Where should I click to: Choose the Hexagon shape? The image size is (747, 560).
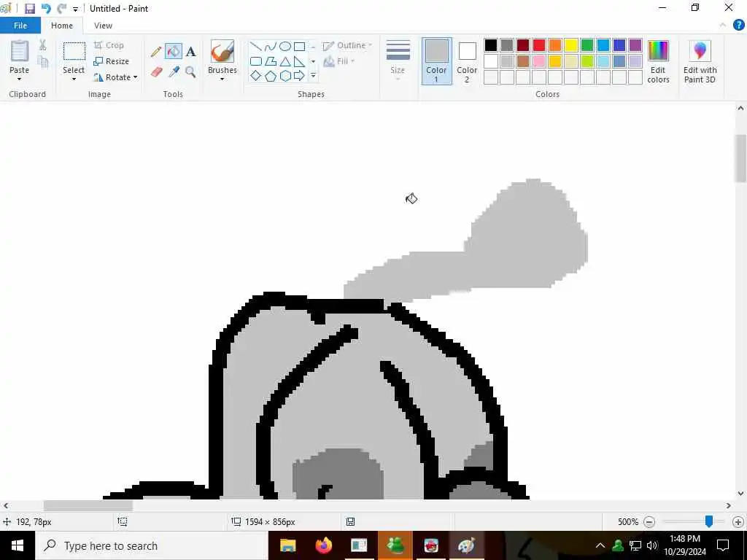tap(285, 76)
